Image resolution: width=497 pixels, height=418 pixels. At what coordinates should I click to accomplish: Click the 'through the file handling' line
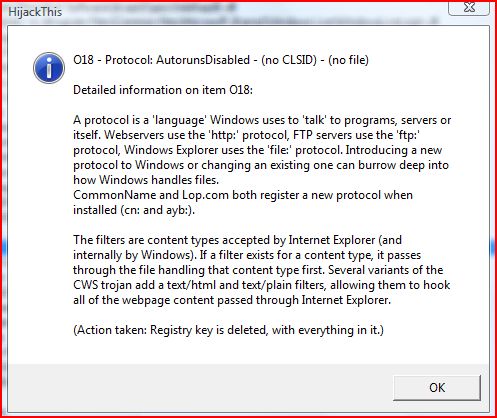point(258,270)
